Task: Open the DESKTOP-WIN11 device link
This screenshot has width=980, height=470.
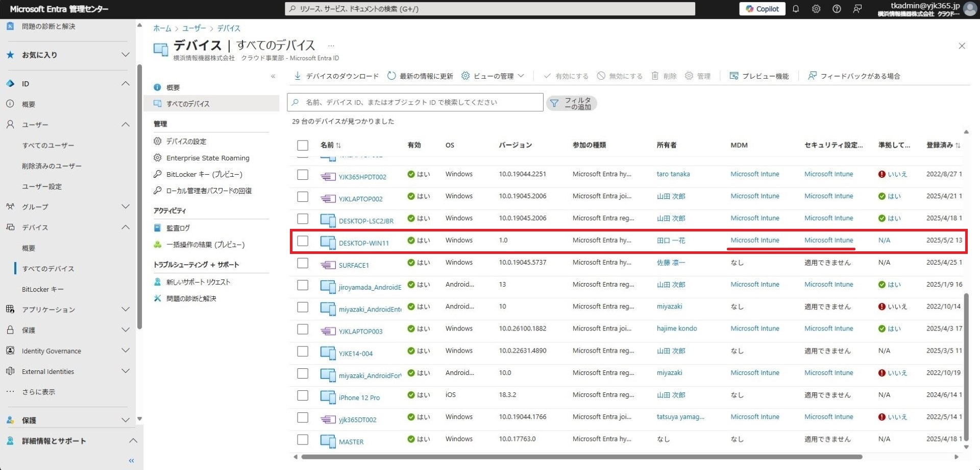Action: (x=364, y=243)
